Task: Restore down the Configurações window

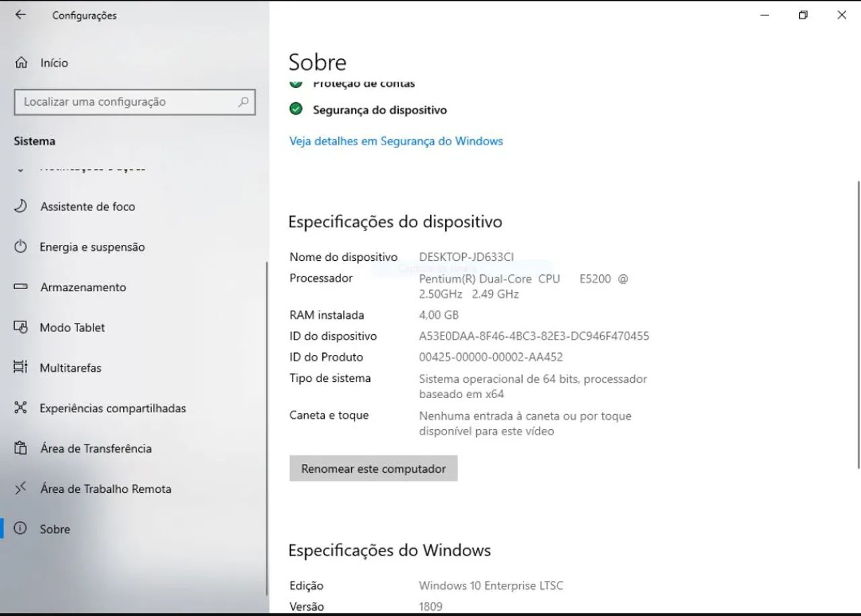Action: click(803, 15)
